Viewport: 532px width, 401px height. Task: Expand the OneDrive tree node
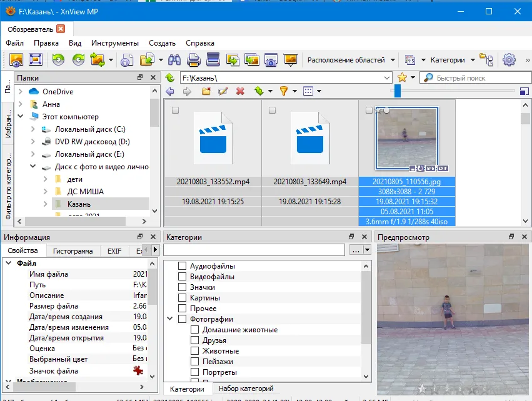21,92
